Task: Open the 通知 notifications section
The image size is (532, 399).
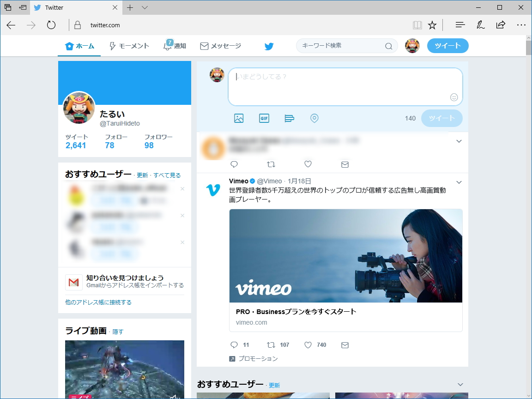Action: [174, 46]
